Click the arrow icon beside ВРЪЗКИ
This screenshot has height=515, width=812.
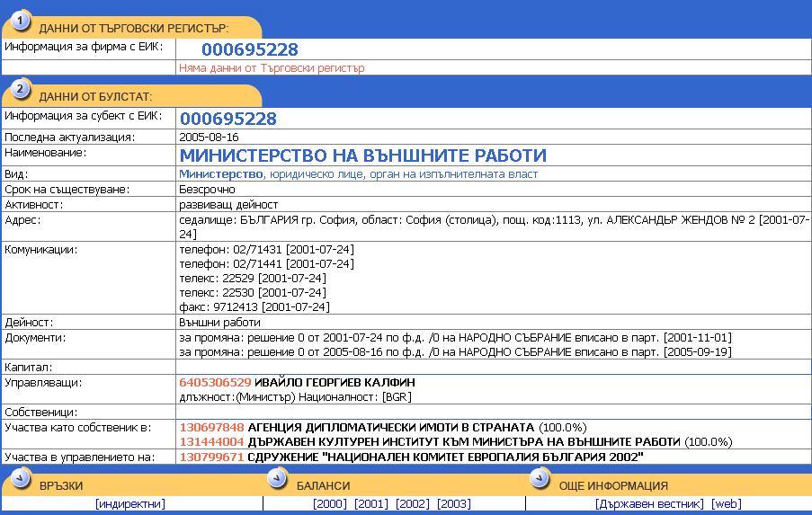point(20,478)
